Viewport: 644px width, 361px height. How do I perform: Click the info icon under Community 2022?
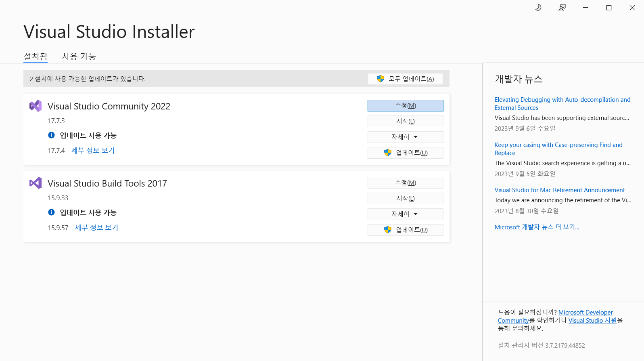(x=51, y=135)
